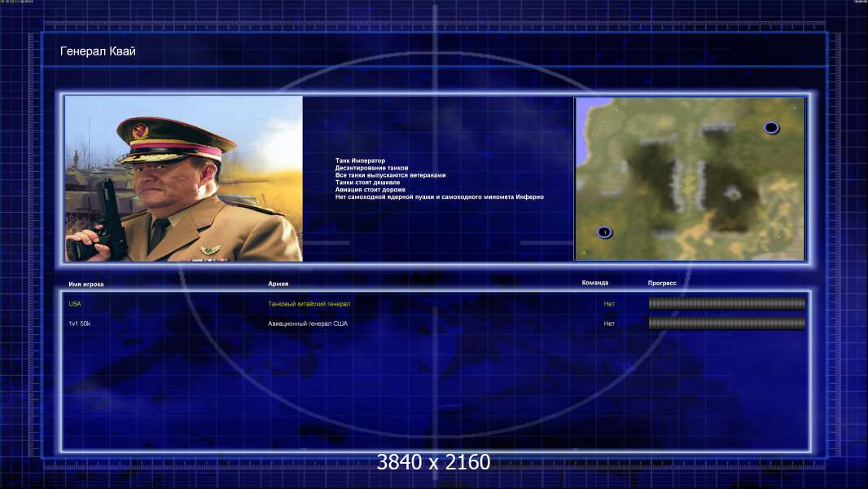
Task: Click Авиационный генерал США army label
Action: point(308,324)
